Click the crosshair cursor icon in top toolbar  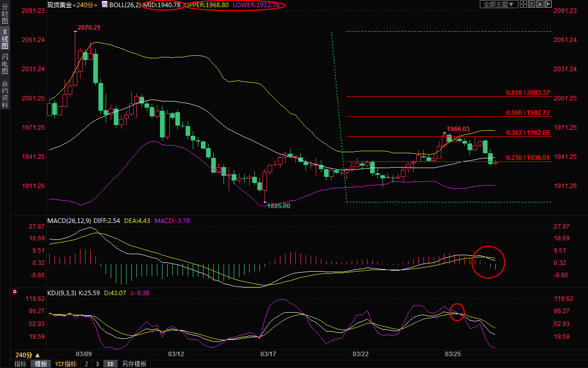coord(523,4)
